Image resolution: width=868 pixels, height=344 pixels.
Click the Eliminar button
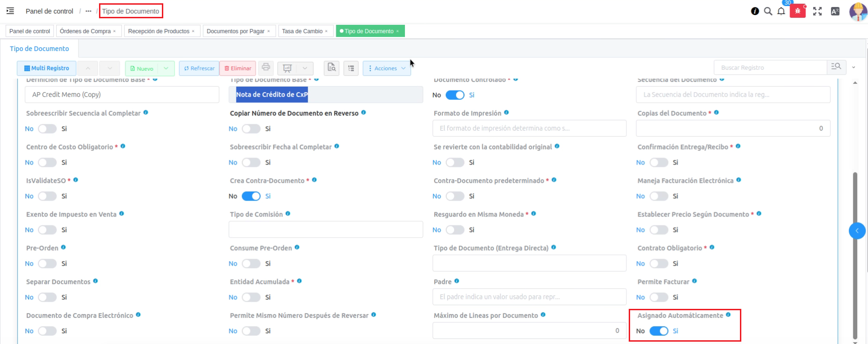[237, 68]
